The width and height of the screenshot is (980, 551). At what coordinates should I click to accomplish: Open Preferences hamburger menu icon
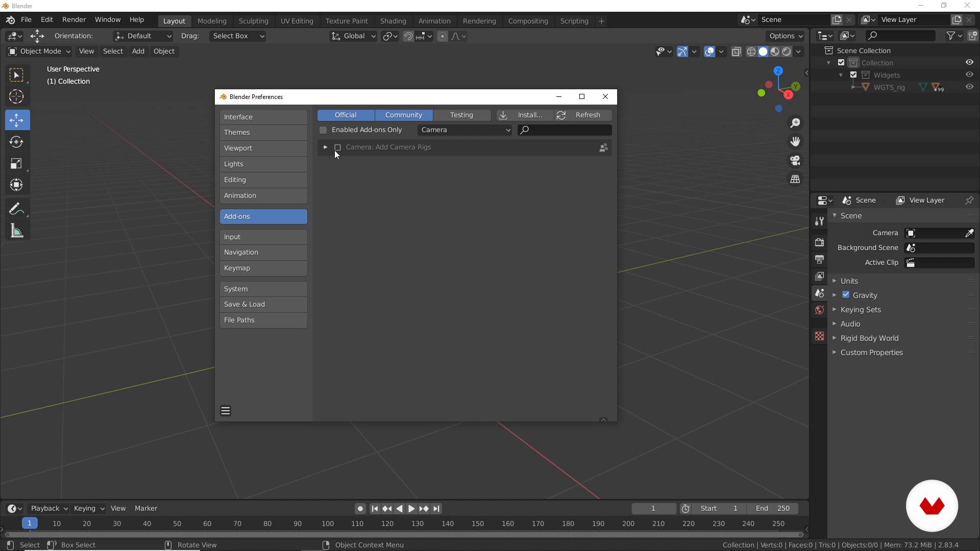click(x=226, y=411)
